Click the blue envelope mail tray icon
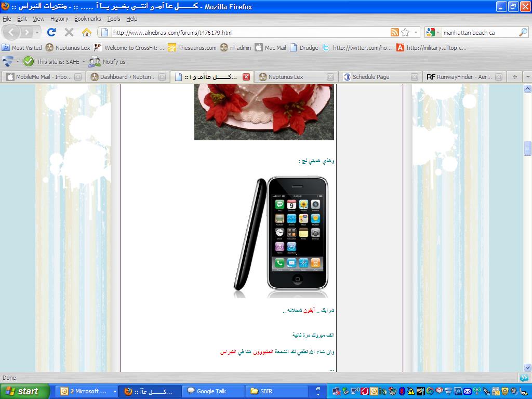The width and height of the screenshot is (532, 399). [467, 391]
